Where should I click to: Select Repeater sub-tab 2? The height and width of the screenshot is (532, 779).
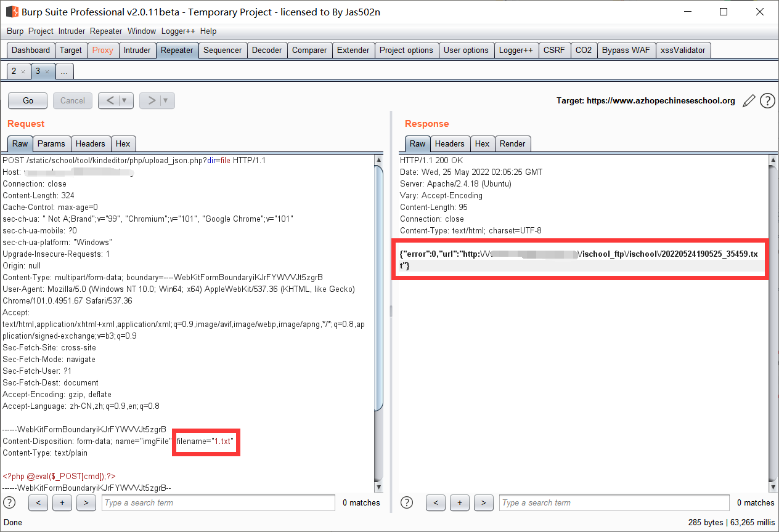pyautogui.click(x=15, y=71)
